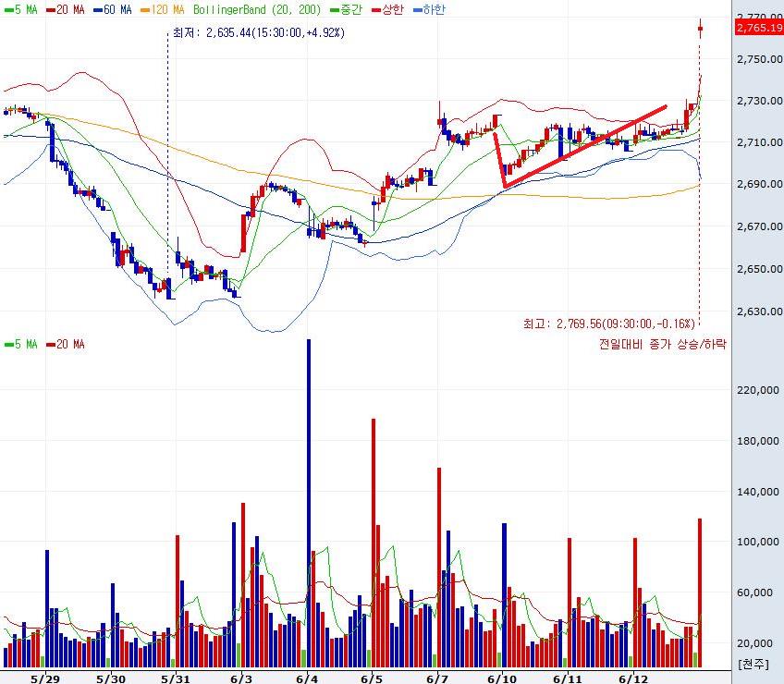Click the 최저: 2,635.44 low annotation
This screenshot has height=684, width=784.
[x=259, y=32]
